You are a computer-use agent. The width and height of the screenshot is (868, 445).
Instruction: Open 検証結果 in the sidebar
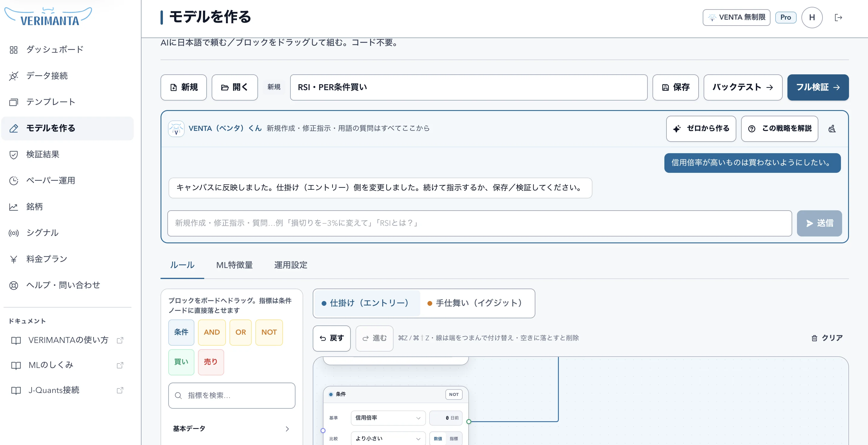coord(67,154)
